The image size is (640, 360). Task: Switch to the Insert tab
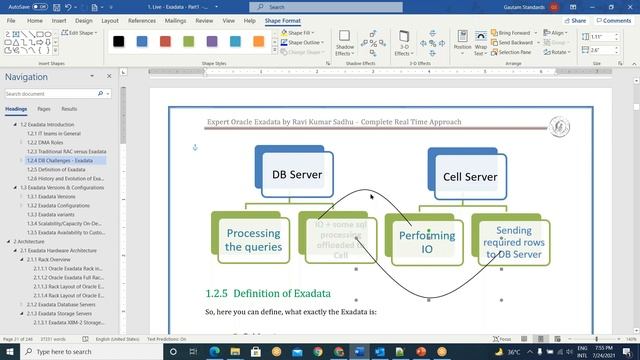tap(59, 21)
